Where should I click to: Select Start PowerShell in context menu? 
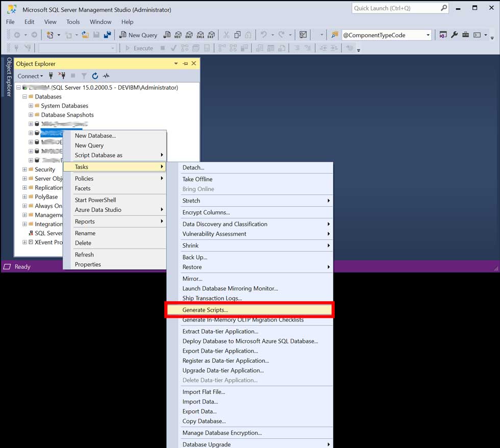[x=115, y=200]
